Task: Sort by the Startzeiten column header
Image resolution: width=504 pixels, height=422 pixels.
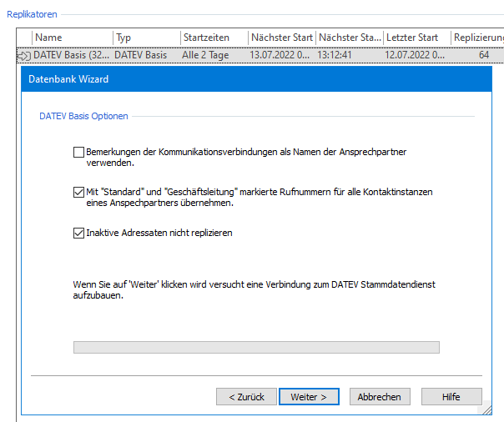Action: coord(214,38)
